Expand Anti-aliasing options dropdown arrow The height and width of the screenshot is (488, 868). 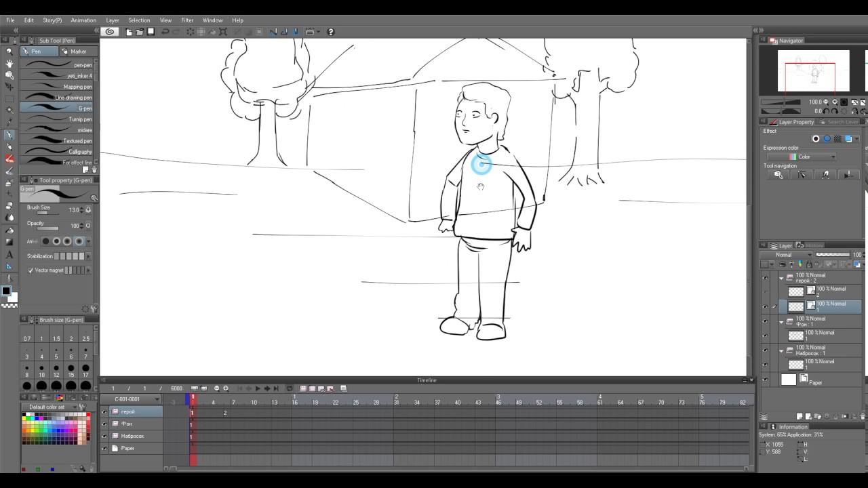click(x=88, y=241)
